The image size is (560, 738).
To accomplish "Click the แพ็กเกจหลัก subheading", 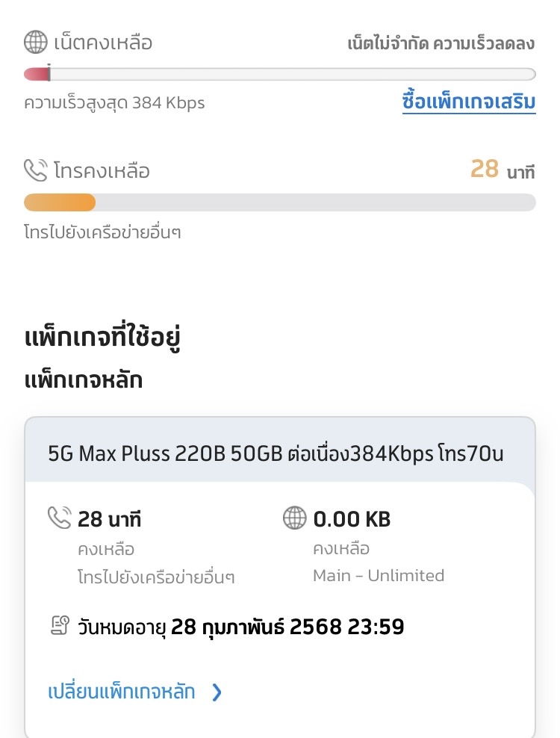I will 83,380.
